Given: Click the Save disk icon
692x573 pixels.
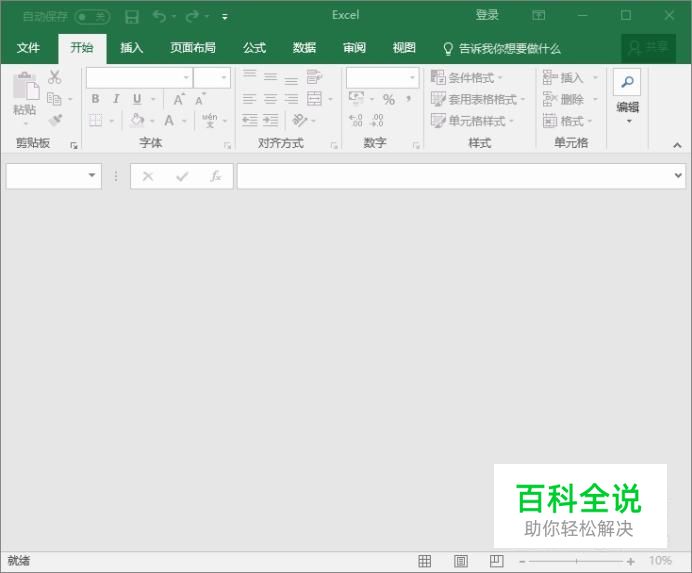Looking at the screenshot, I should (132, 17).
